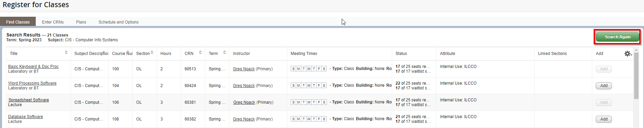The height and width of the screenshot is (128, 644).
Task: Open Spreadsheet Software course link
Action: (x=29, y=100)
